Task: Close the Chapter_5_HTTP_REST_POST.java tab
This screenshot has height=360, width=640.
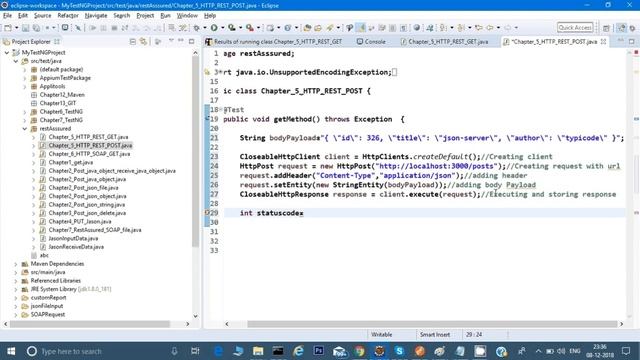Action: (603, 42)
